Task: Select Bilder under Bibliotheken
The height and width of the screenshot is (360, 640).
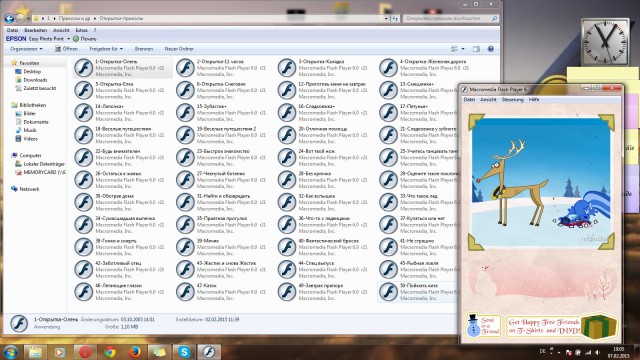Action: click(29, 113)
